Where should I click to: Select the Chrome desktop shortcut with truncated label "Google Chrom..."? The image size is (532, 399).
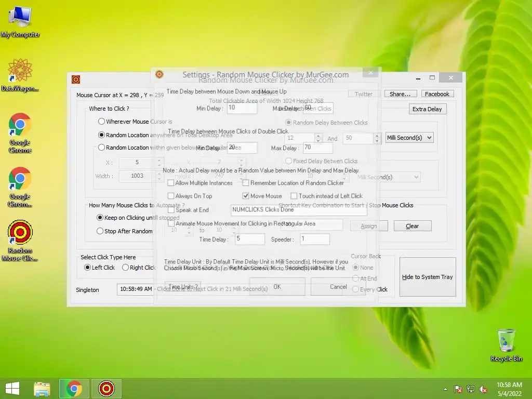click(20, 187)
